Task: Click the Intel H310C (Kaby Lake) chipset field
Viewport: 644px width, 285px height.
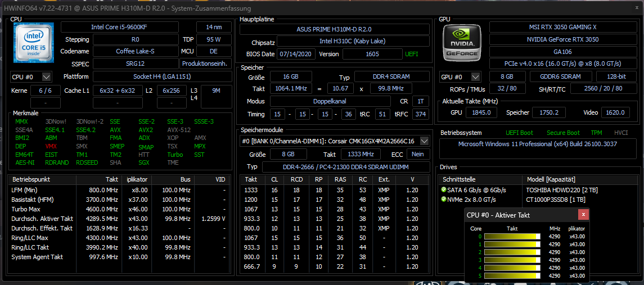Action: click(353, 42)
